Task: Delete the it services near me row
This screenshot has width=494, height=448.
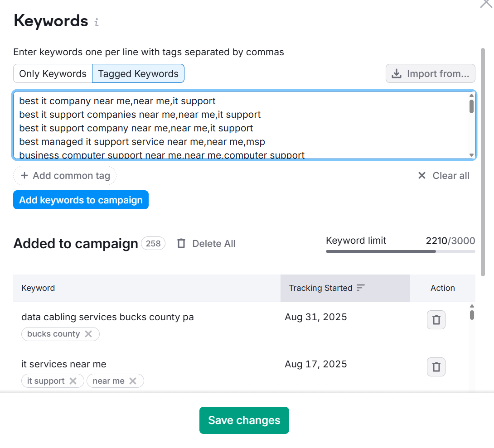Action: [x=436, y=367]
